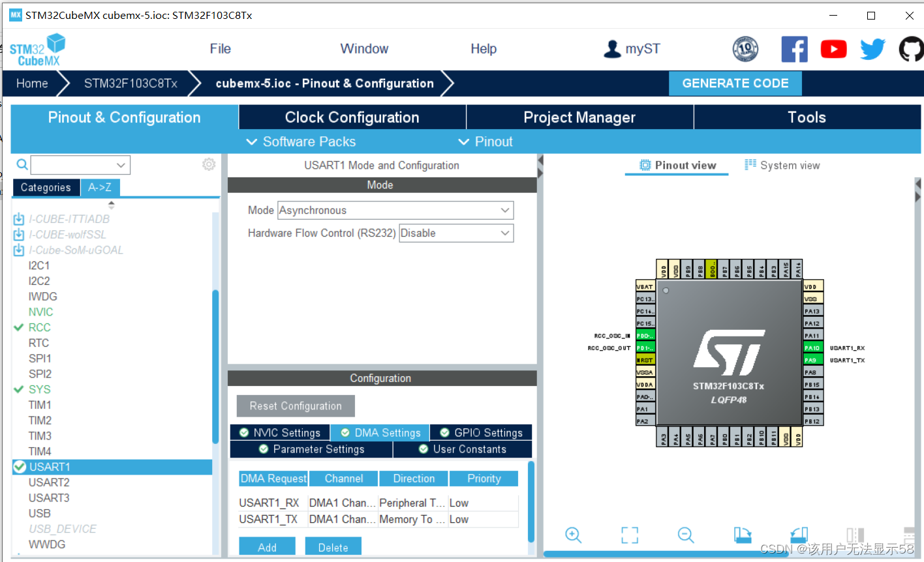This screenshot has height=562, width=924.
Task: Select TIM1 in the peripheral list
Action: point(40,405)
